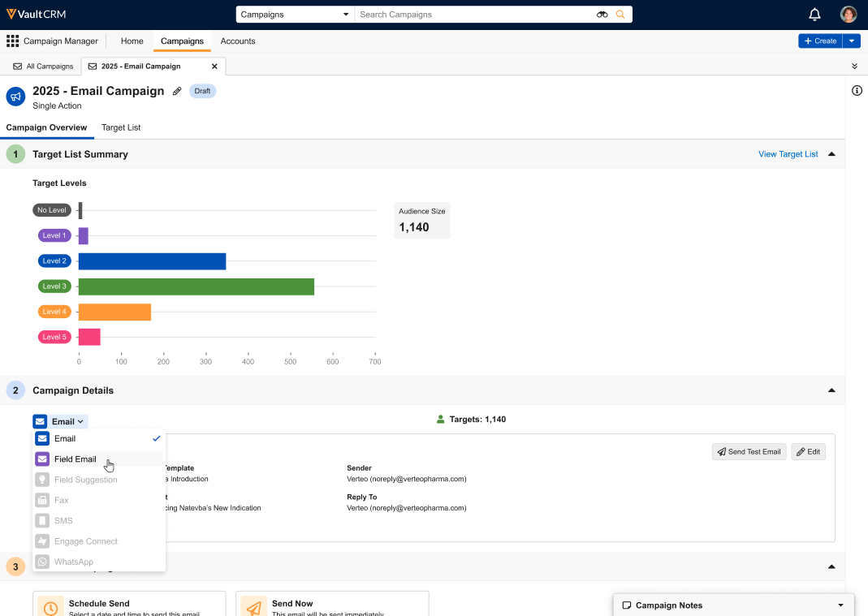Click the campaign megaphone icon
The width and height of the screenshot is (868, 616).
click(x=15, y=97)
